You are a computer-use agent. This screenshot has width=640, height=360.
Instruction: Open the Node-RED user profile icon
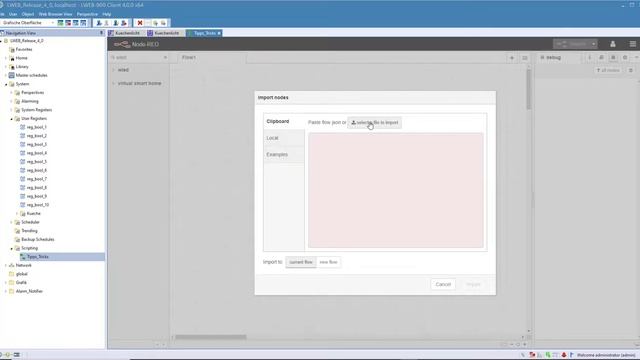[x=613, y=44]
